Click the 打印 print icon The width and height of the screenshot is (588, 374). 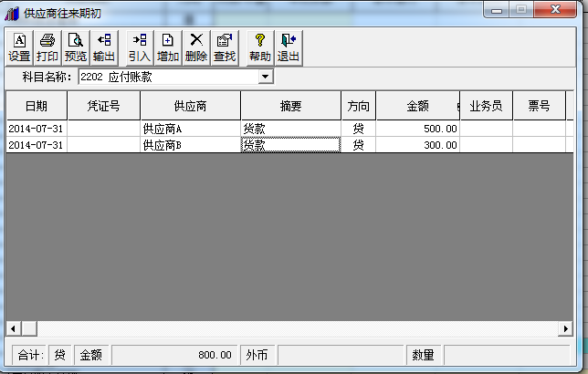[47, 48]
